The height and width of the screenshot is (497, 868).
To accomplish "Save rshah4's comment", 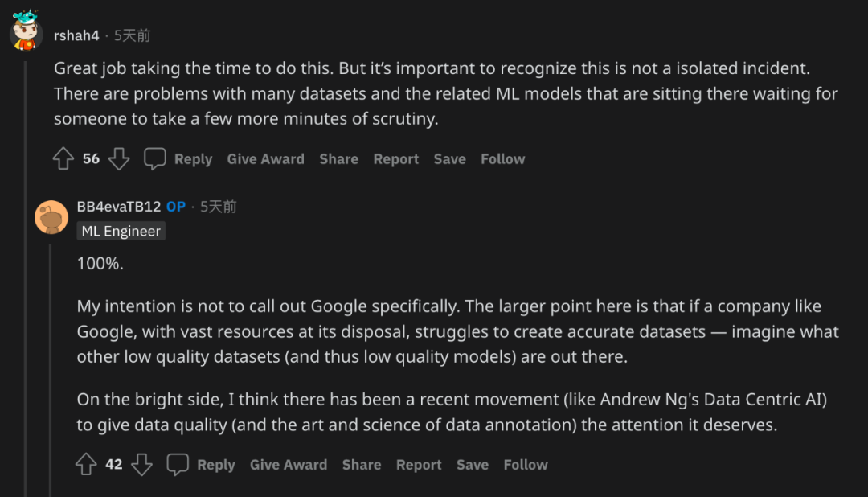I will 449,159.
